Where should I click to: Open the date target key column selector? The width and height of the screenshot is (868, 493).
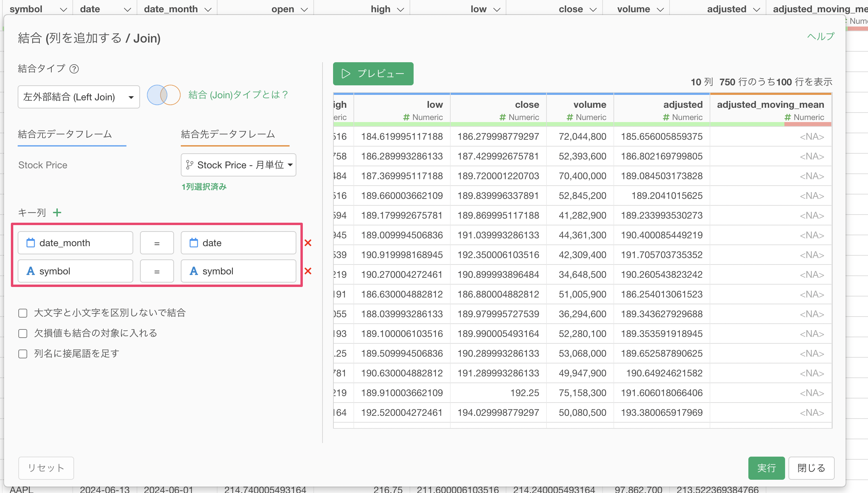click(238, 243)
